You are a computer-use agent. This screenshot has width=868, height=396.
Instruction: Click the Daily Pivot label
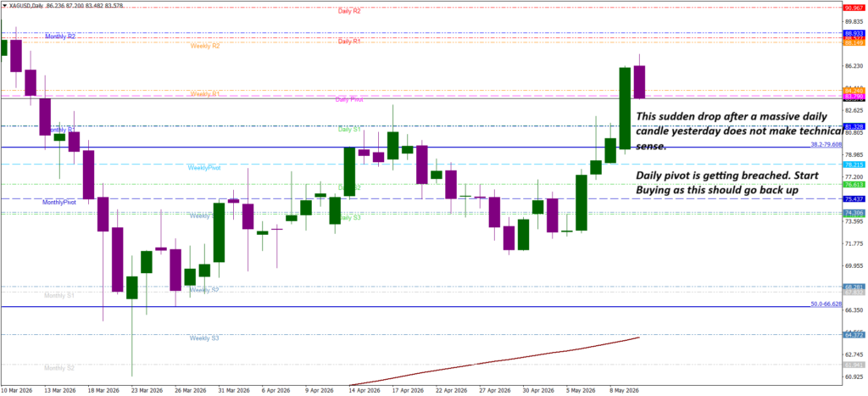point(349,100)
